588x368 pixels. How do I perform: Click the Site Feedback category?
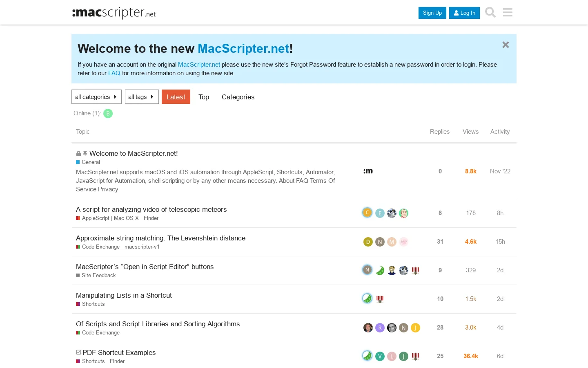[96, 276]
